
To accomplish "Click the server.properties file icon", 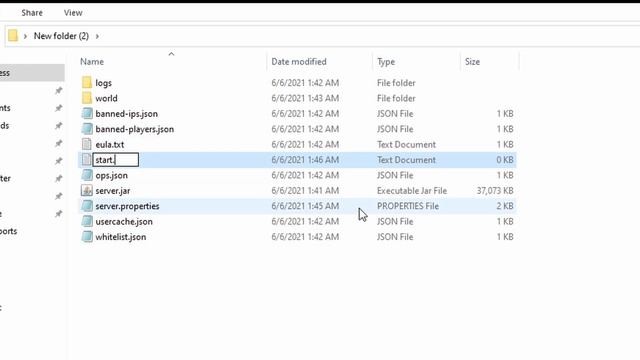I will coord(87,206).
